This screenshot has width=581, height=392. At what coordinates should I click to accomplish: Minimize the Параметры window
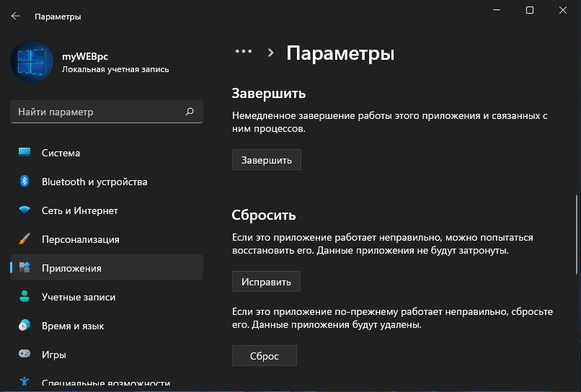[497, 10]
